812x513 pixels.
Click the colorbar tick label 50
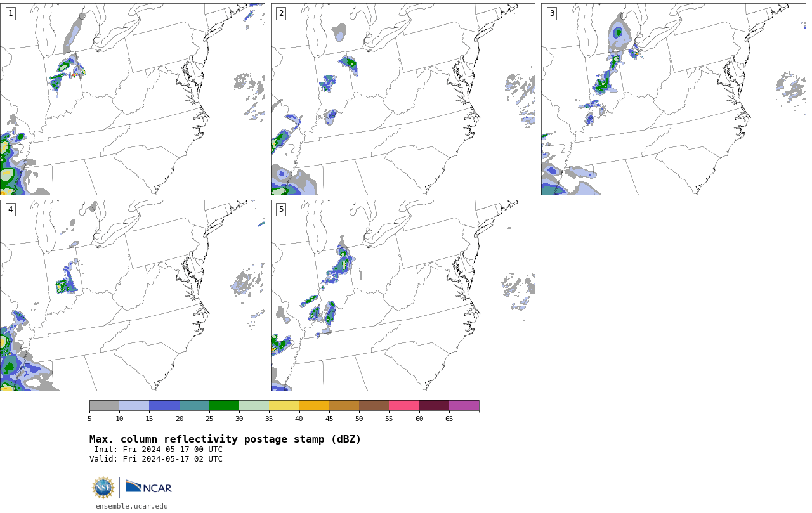tap(359, 419)
